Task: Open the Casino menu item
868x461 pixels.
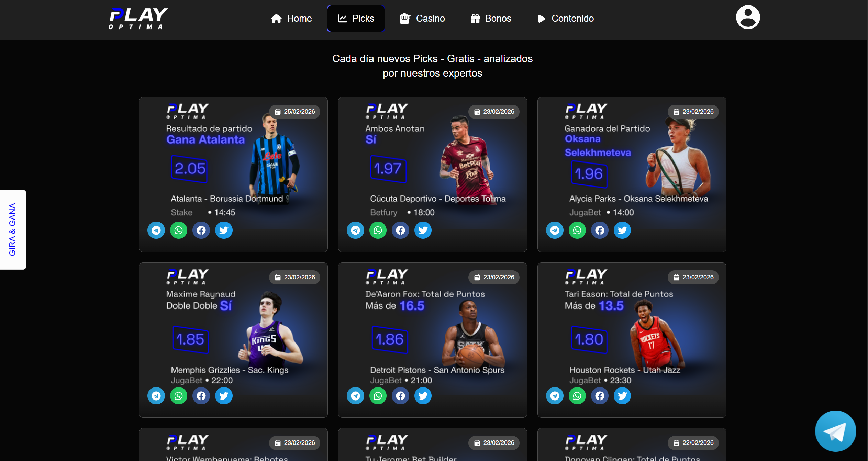Action: coord(422,19)
